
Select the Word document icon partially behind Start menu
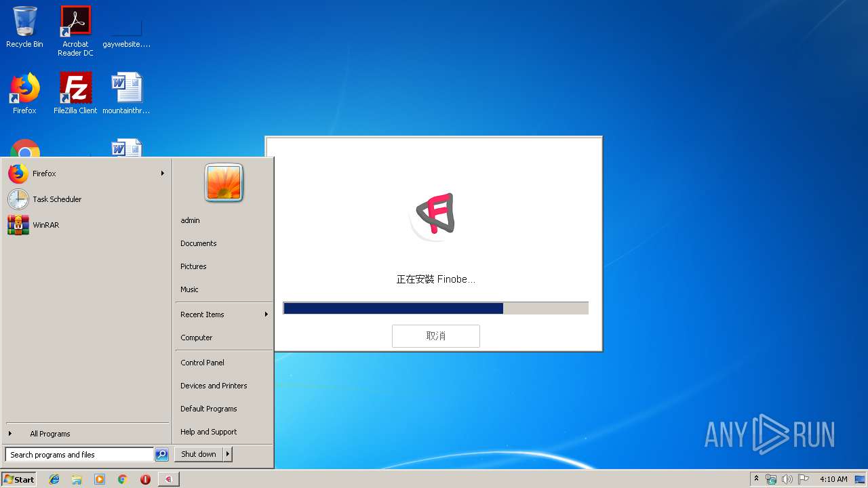pos(127,148)
